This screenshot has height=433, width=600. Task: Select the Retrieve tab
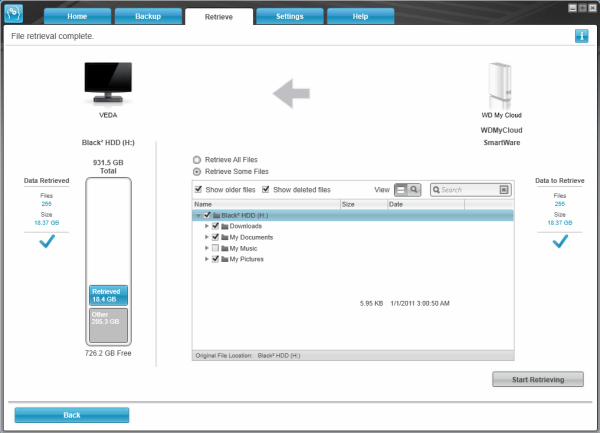[x=219, y=17]
